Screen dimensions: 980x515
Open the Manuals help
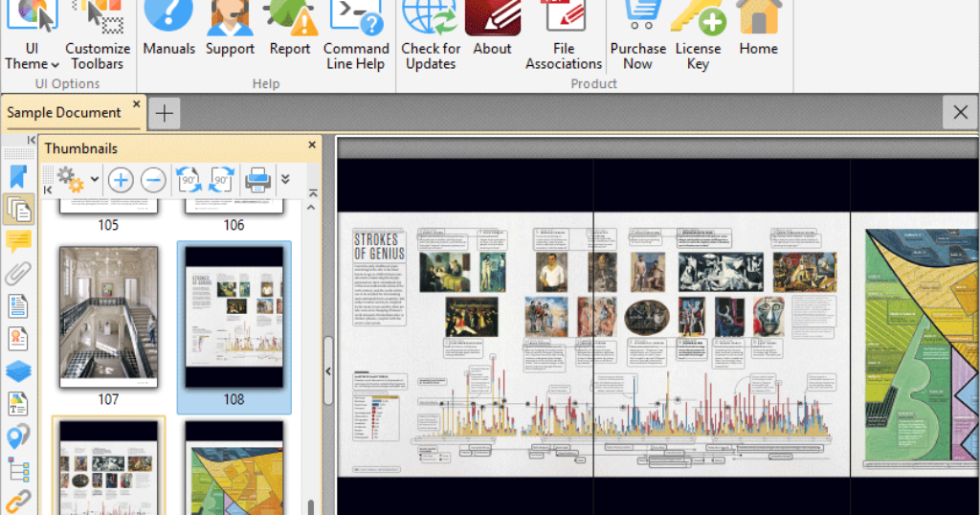tap(168, 30)
